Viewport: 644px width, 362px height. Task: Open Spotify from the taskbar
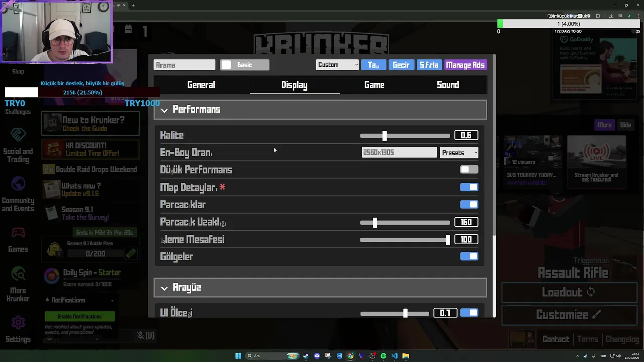pos(383,356)
